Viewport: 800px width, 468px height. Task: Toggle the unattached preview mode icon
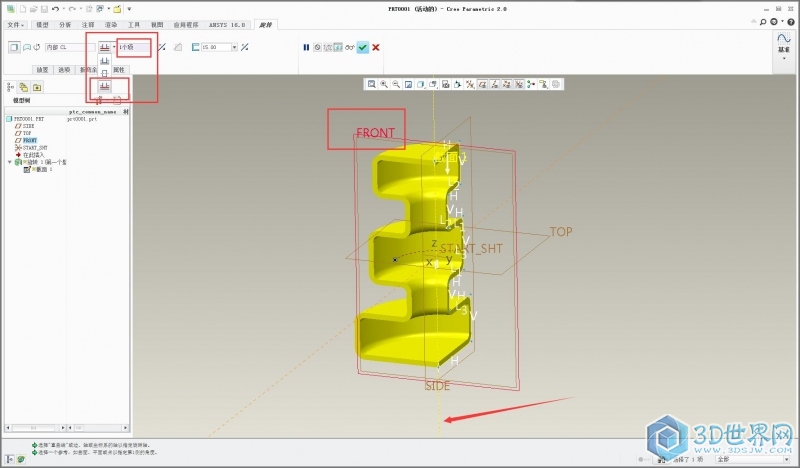pos(328,47)
